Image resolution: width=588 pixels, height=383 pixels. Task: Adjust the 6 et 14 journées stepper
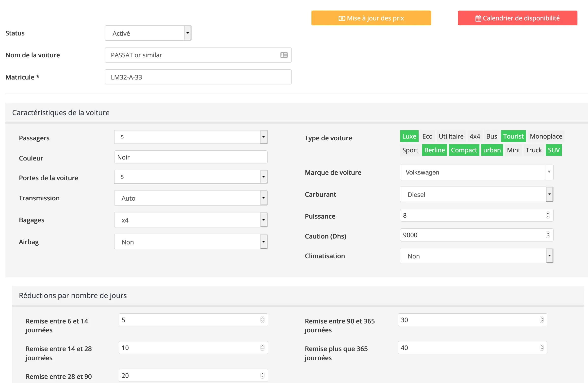(262, 320)
